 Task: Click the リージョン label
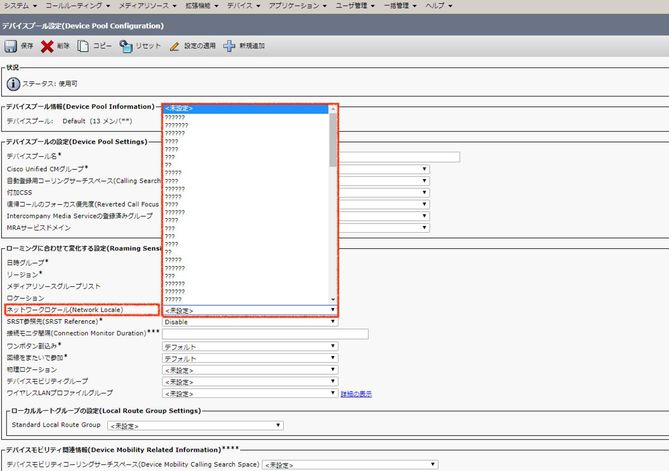point(23,275)
